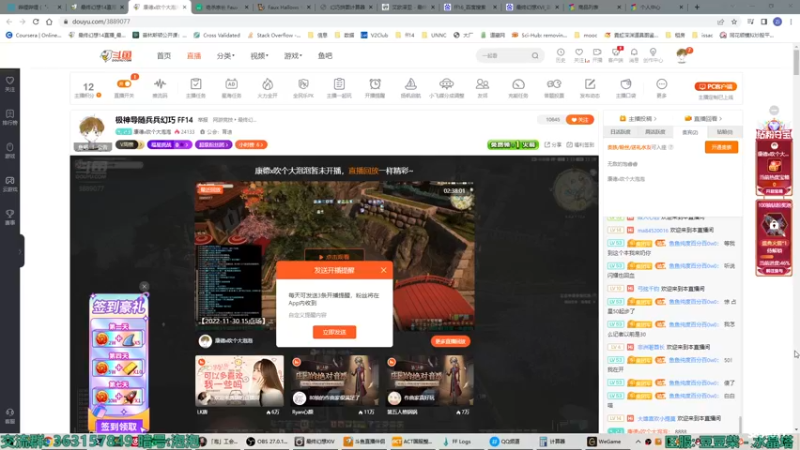
Task: Click the 首页 navigation item
Action: tap(164, 56)
